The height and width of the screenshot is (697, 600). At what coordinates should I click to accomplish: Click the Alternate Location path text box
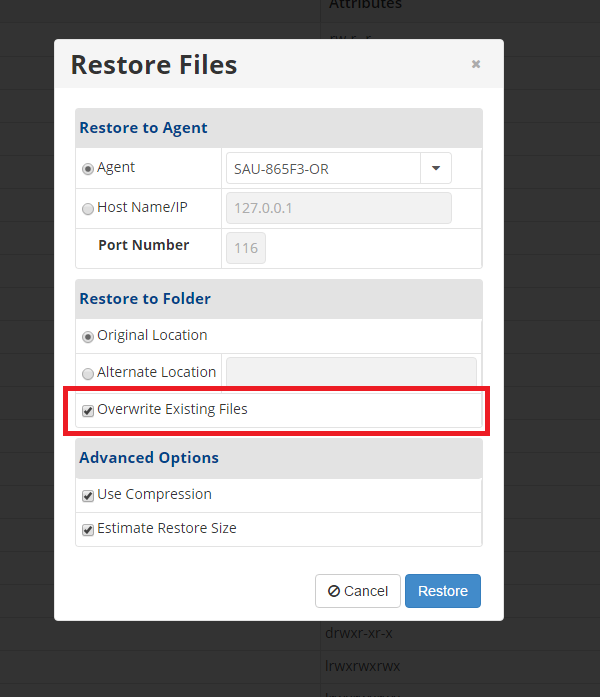[351, 372]
